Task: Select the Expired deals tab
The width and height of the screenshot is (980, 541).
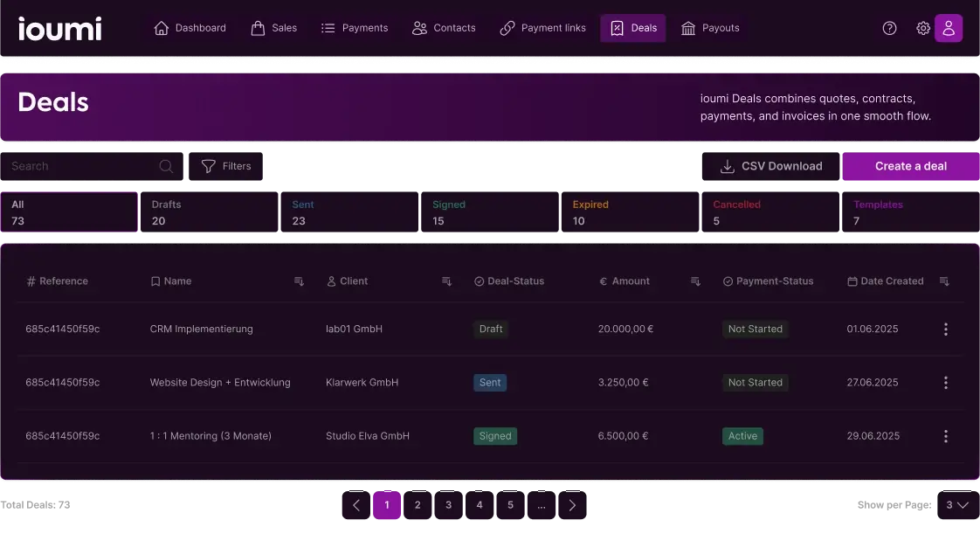Action: click(x=630, y=212)
